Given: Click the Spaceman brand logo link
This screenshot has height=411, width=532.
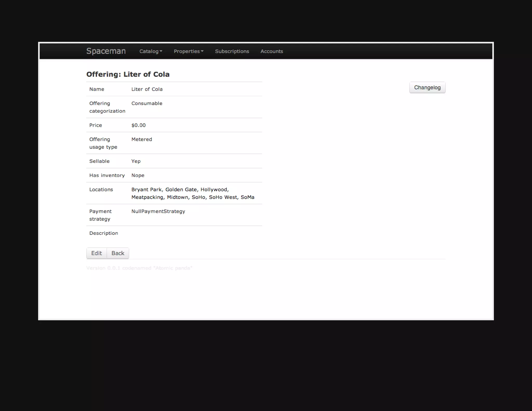Looking at the screenshot, I should coord(106,51).
